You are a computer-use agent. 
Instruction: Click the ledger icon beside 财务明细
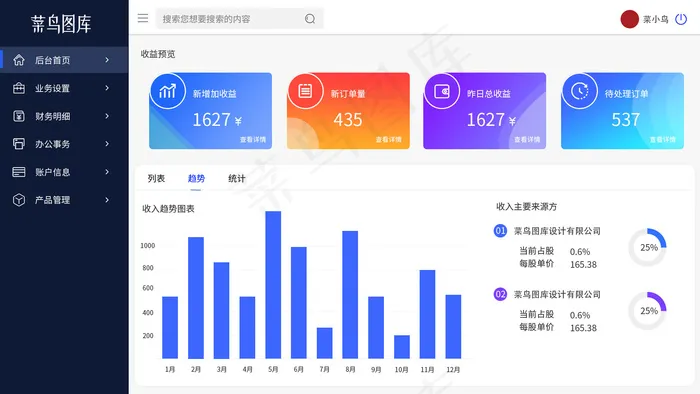pyautogui.click(x=19, y=116)
